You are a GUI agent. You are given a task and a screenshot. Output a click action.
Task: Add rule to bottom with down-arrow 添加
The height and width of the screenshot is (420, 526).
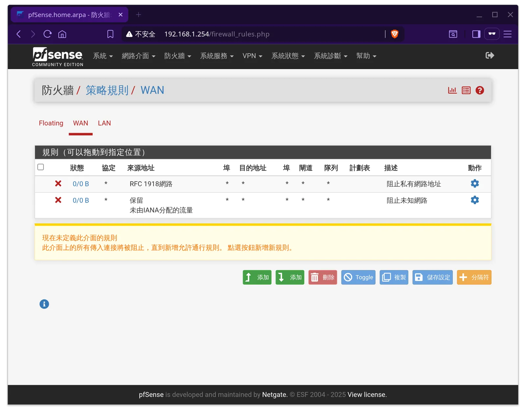(x=290, y=277)
